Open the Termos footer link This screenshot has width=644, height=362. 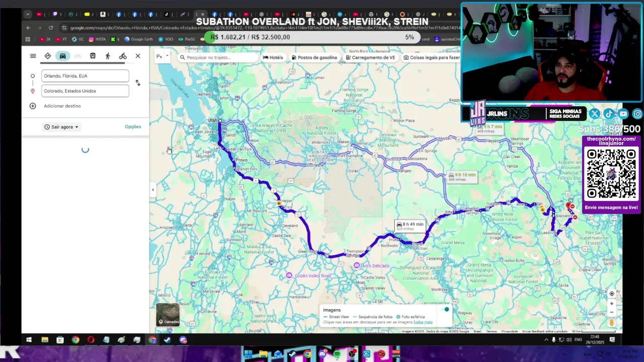point(492,331)
